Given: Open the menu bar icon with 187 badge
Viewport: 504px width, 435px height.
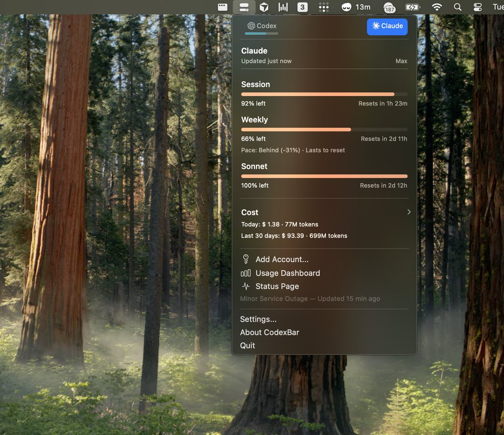Looking at the screenshot, I should (x=389, y=8).
